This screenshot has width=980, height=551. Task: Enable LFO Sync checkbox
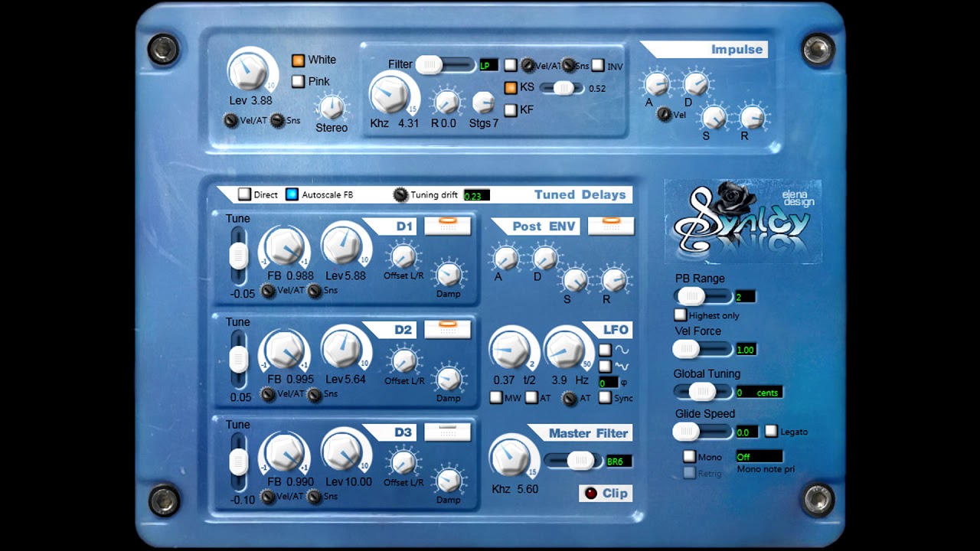605,398
